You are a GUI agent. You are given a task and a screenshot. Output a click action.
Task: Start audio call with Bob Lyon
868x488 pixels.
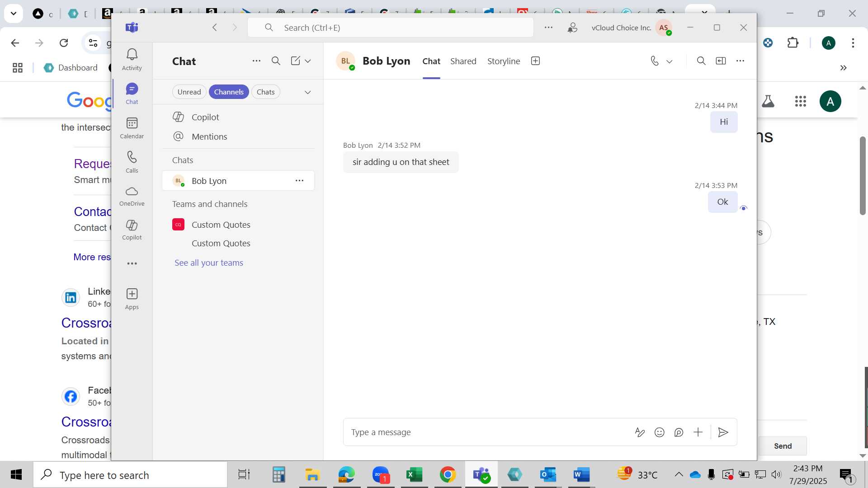pos(654,61)
